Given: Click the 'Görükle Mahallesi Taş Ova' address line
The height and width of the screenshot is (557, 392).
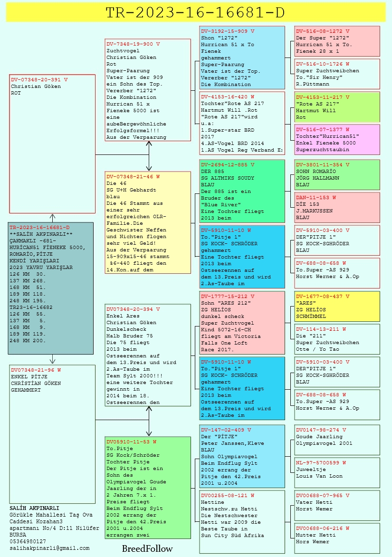Looking at the screenshot, I should 51,515.
